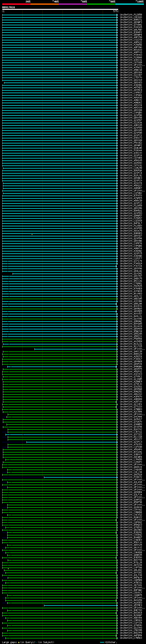Select the UniRef100_C6QNT5 hit label
Image resolution: width=146 pixels, height=644 pixels.
(131, 595)
